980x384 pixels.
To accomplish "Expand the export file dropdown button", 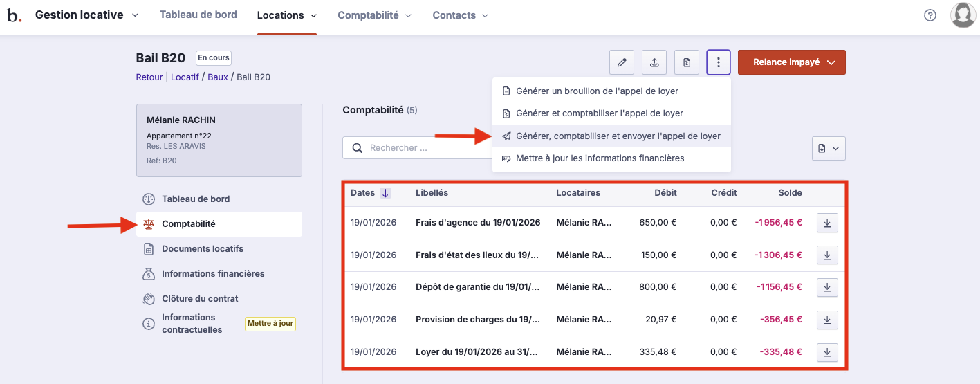I will coord(829,148).
